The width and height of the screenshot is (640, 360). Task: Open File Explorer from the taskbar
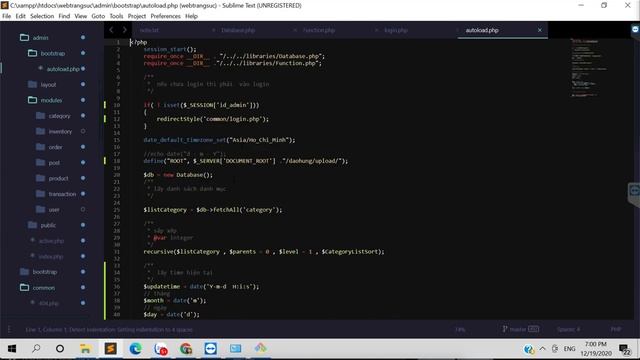[x=85, y=349]
